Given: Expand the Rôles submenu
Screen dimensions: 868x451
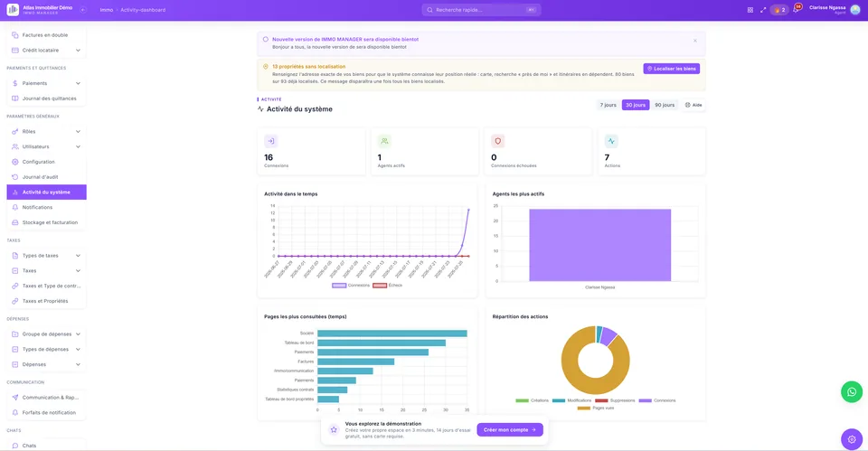Looking at the screenshot, I should pos(46,132).
